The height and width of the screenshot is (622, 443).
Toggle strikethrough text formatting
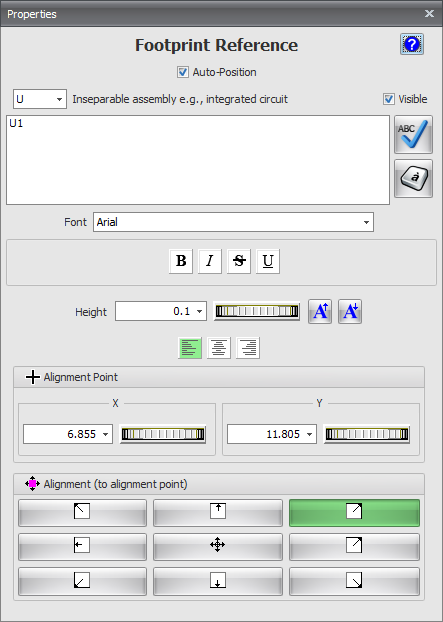tap(239, 261)
